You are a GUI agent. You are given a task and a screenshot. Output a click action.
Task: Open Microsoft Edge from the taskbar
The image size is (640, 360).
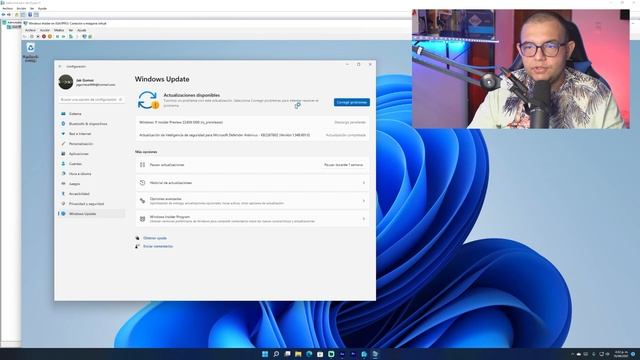tap(309, 354)
